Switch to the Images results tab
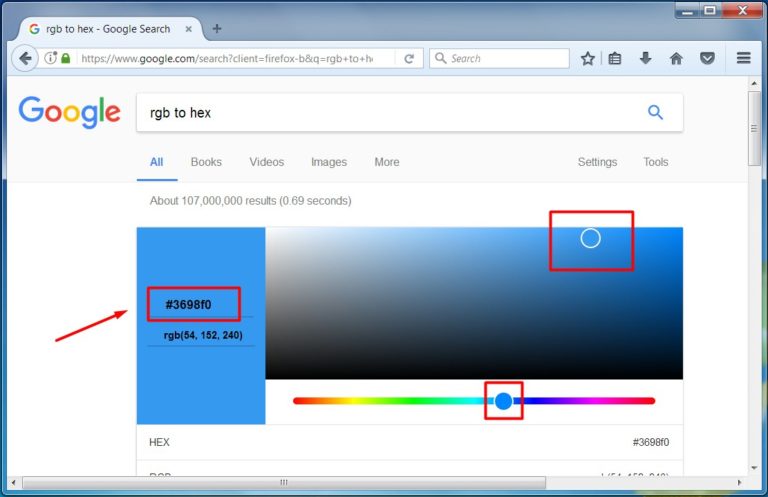 click(329, 162)
